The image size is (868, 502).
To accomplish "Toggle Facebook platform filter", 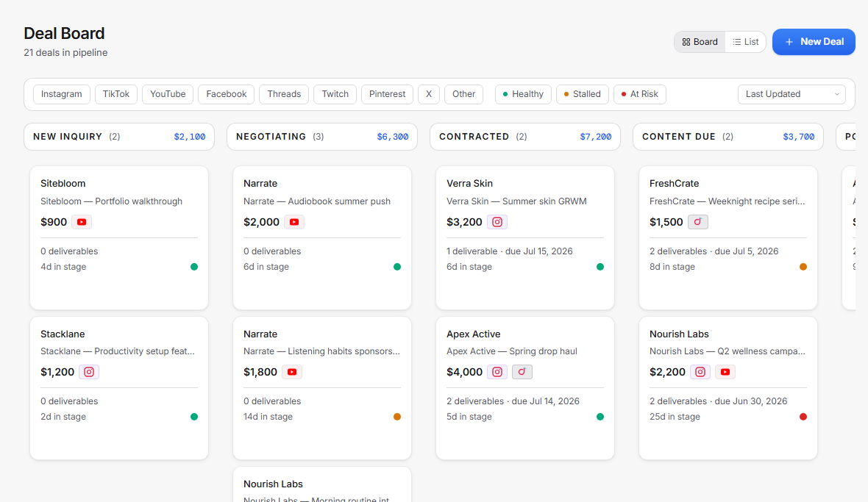I will (x=227, y=94).
